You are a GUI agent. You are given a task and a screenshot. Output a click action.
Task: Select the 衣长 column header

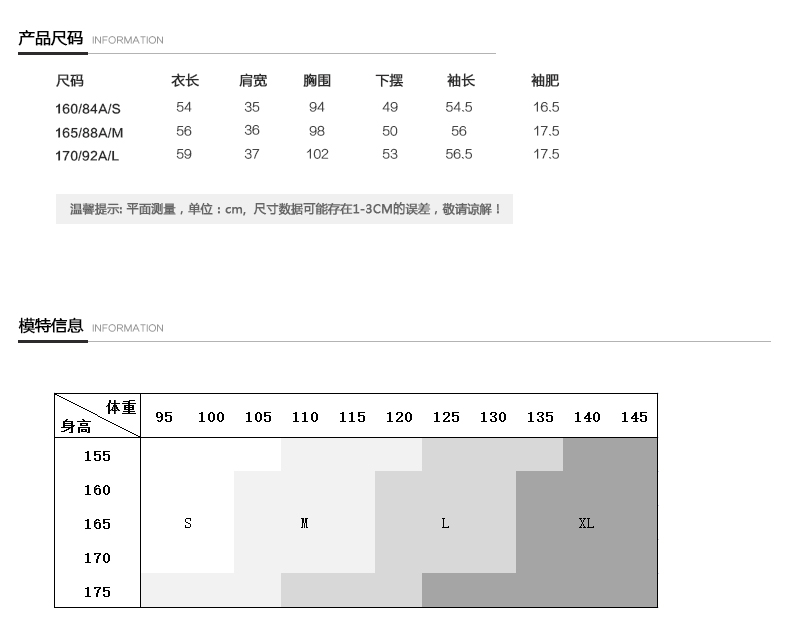[x=185, y=81]
